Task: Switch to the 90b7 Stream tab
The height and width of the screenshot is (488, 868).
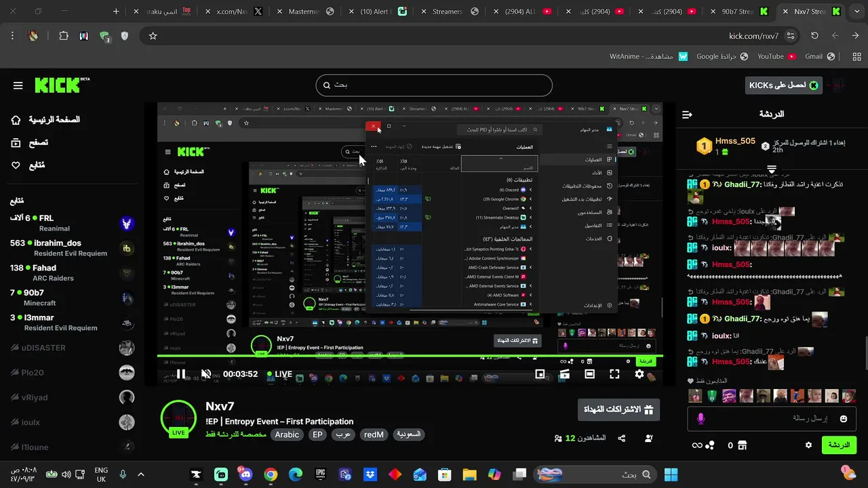Action: pos(738,12)
